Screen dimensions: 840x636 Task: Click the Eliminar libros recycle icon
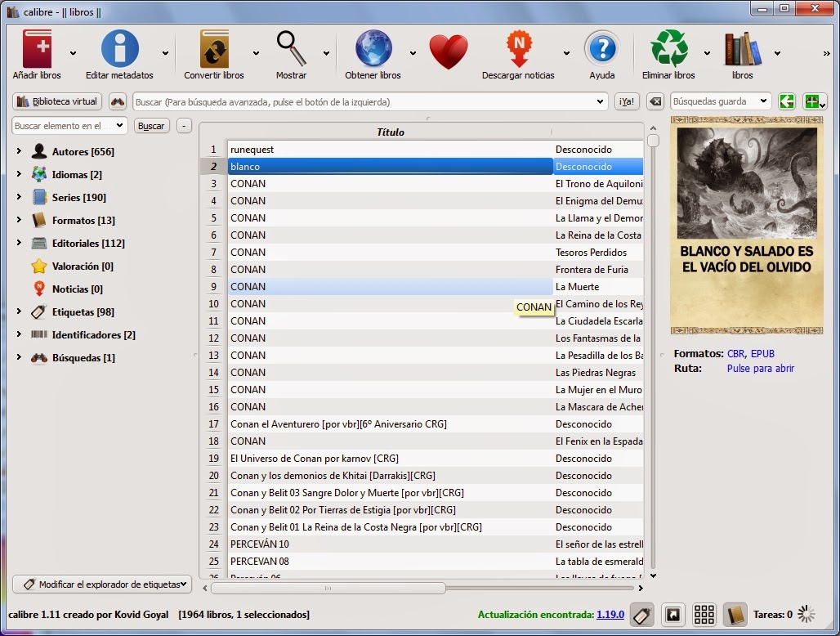(669, 49)
